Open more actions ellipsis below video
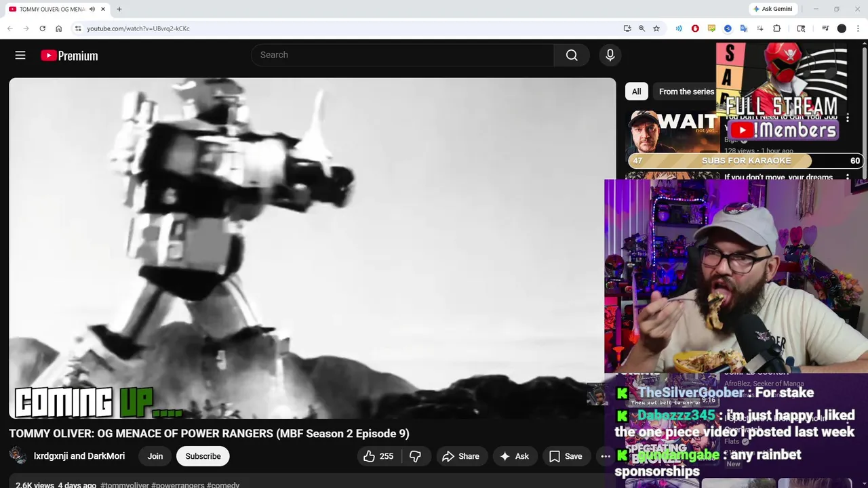 (606, 456)
